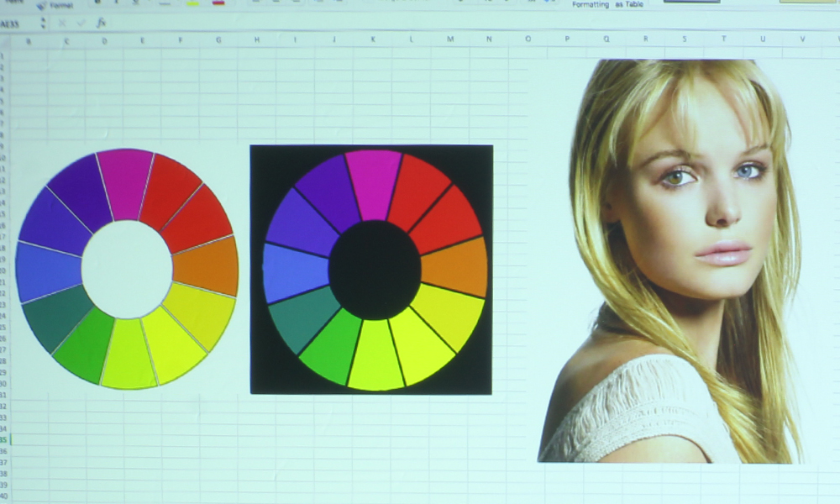Click the orange segment of left color wheel
This screenshot has width=840, height=504.
207,266
